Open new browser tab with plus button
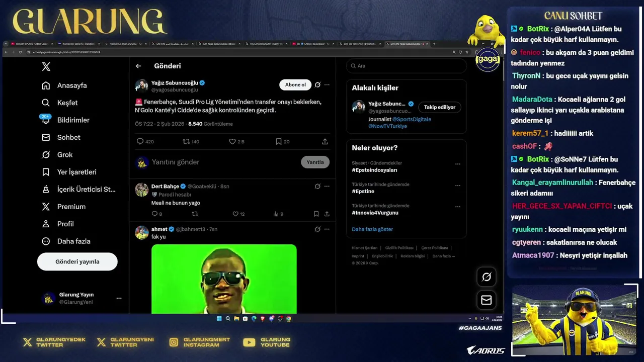Image resolution: width=644 pixels, height=362 pixels. 434,44
